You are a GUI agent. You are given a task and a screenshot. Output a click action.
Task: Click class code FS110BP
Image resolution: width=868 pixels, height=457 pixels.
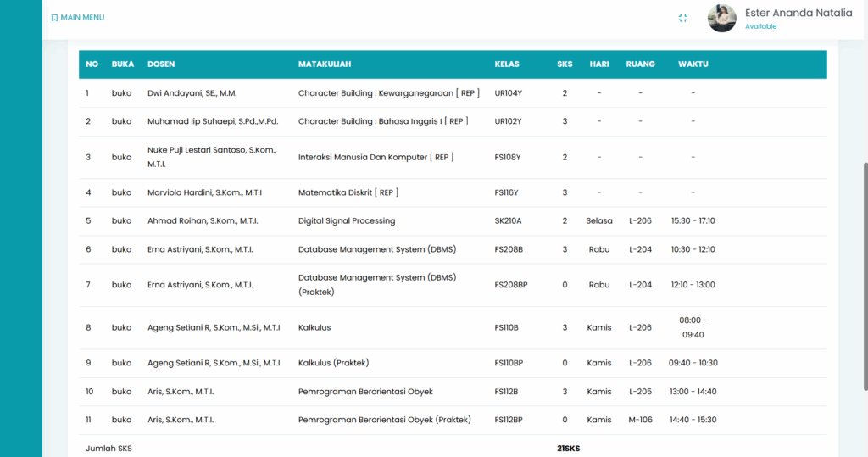tap(509, 364)
